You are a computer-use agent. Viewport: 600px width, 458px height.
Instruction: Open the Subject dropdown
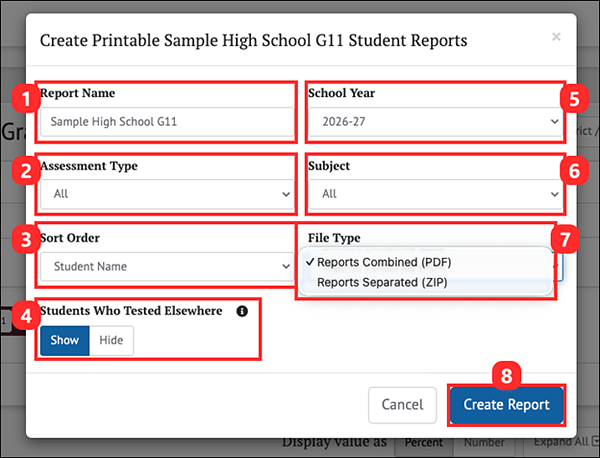pyautogui.click(x=435, y=194)
